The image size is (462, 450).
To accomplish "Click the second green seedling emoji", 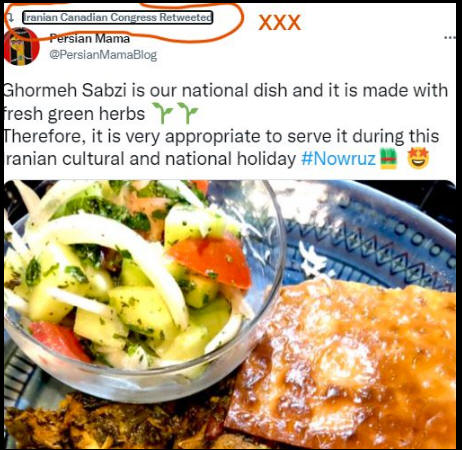I will [188, 113].
